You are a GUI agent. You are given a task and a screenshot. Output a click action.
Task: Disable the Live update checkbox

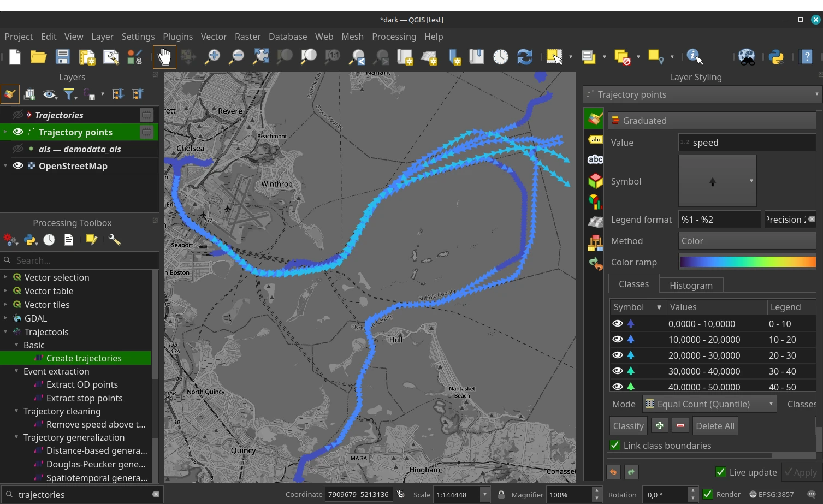[x=720, y=472]
